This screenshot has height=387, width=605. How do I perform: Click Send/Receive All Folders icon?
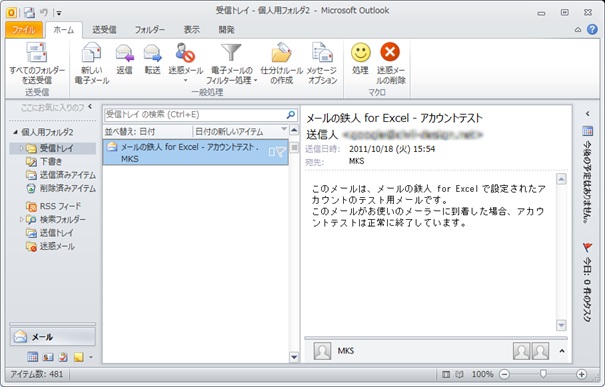point(37,63)
